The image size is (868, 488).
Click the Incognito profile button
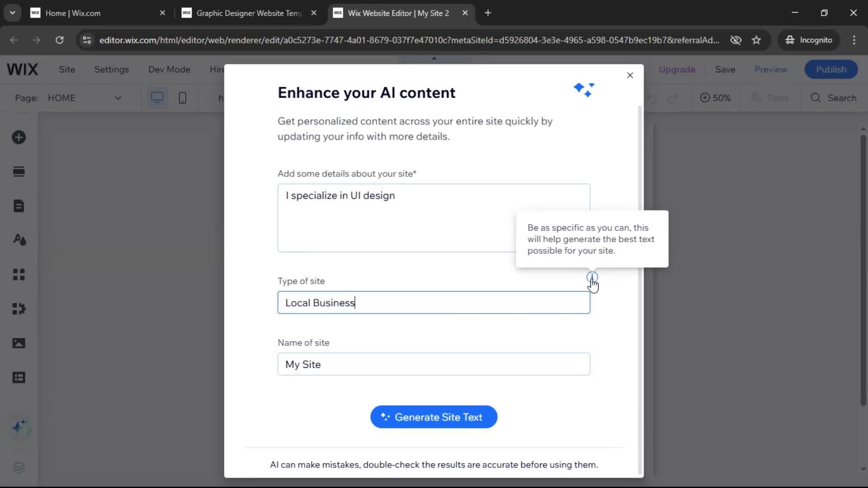pos(809,40)
